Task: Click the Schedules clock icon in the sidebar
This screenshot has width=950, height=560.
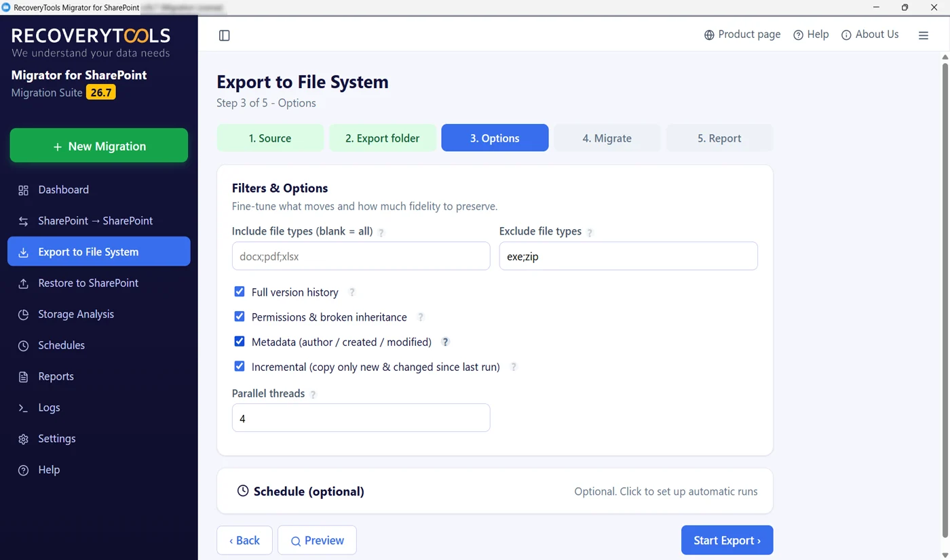Action: pyautogui.click(x=23, y=346)
